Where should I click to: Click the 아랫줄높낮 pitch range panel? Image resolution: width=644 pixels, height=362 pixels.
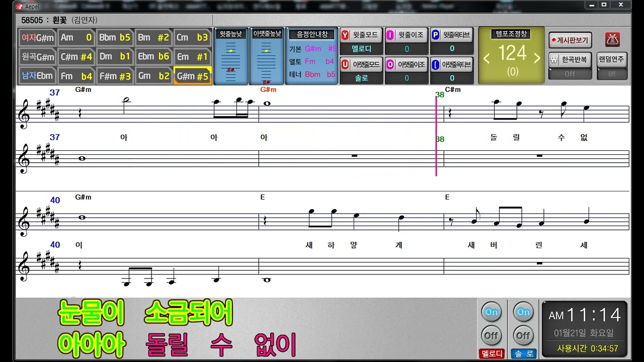(x=267, y=56)
